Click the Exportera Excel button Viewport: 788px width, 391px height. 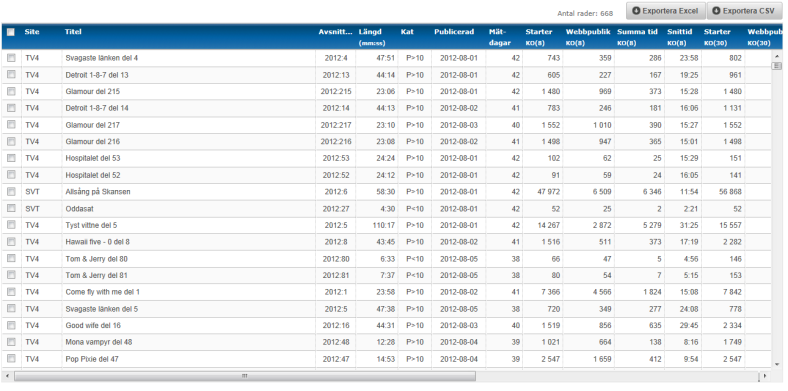pyautogui.click(x=665, y=11)
